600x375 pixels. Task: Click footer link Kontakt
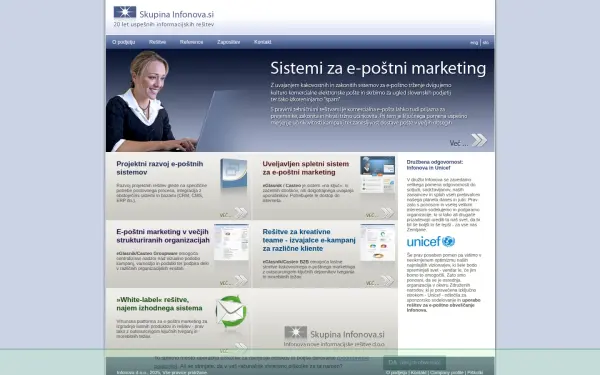tap(418, 372)
